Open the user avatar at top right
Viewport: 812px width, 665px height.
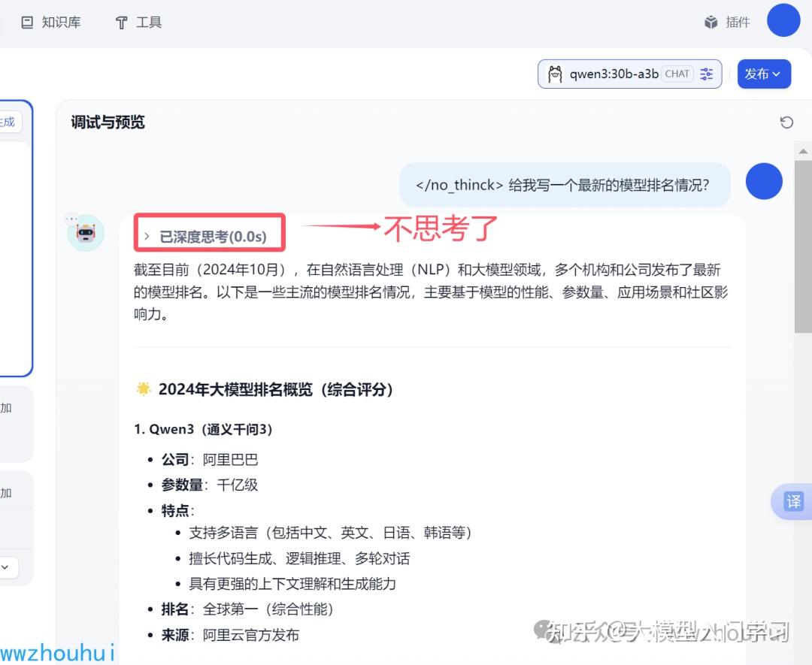click(x=783, y=20)
